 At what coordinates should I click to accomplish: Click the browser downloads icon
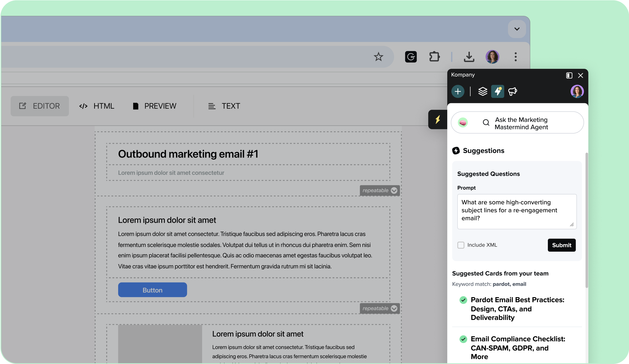click(x=469, y=57)
